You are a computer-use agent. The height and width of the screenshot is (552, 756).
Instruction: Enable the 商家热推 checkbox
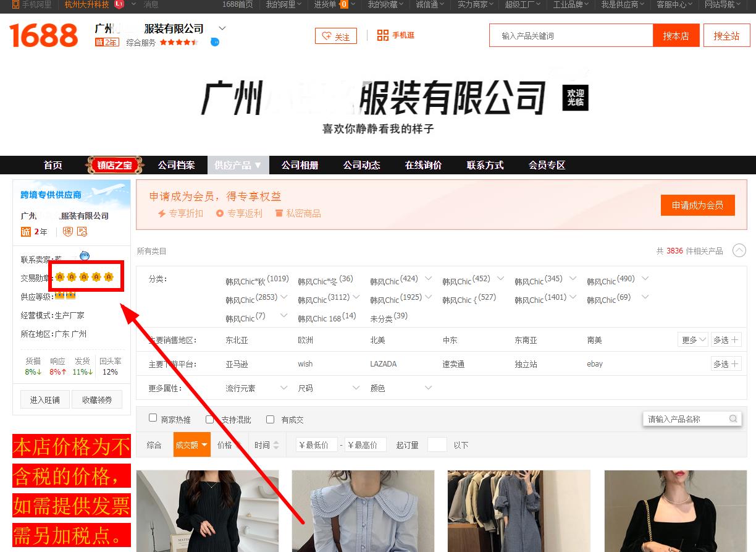pos(153,418)
